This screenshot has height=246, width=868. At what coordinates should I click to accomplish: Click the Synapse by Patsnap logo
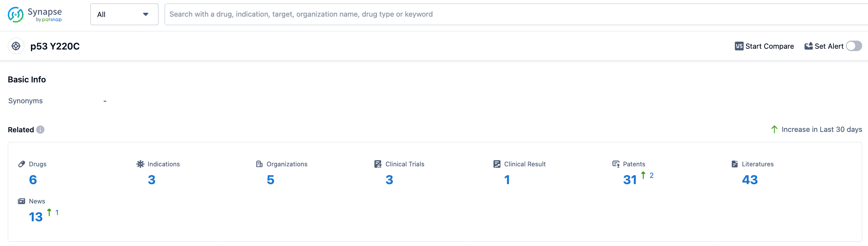coord(35,15)
